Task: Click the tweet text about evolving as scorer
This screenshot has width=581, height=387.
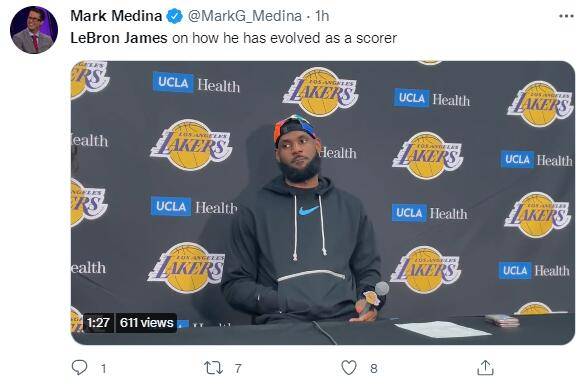Action: (x=233, y=38)
